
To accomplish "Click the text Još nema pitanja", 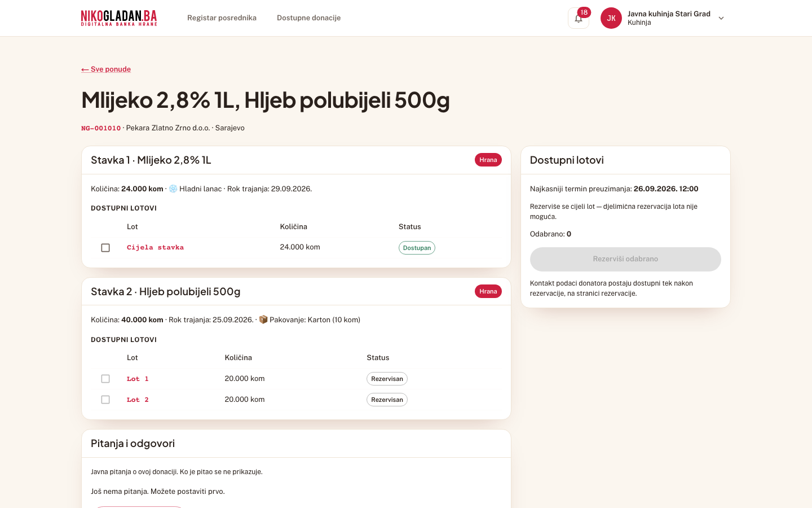I will pos(119,492).
